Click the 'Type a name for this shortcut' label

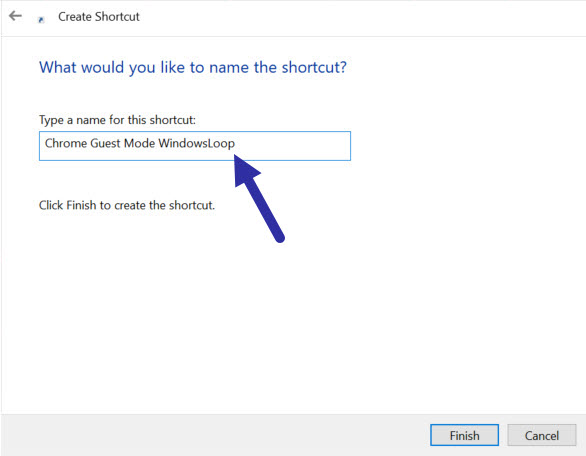coord(117,120)
